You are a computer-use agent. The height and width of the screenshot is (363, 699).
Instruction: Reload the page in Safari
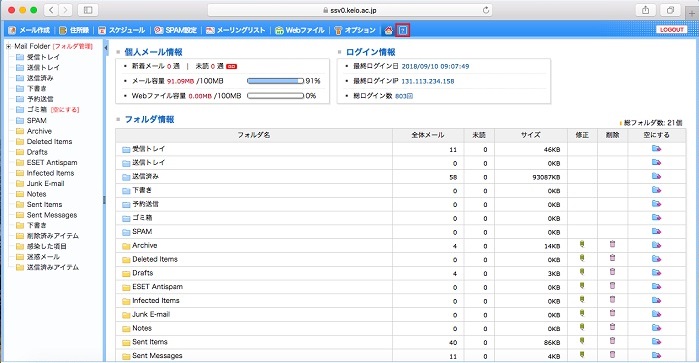click(x=485, y=10)
